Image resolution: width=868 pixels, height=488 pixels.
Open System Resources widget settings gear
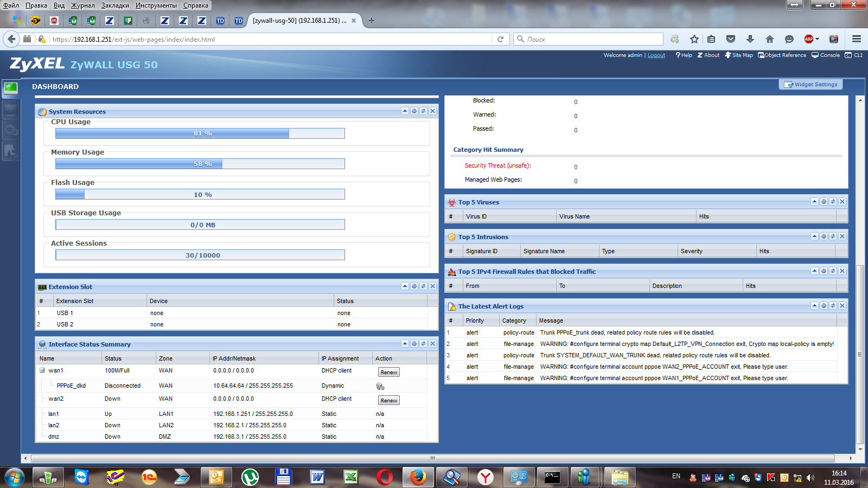(414, 111)
